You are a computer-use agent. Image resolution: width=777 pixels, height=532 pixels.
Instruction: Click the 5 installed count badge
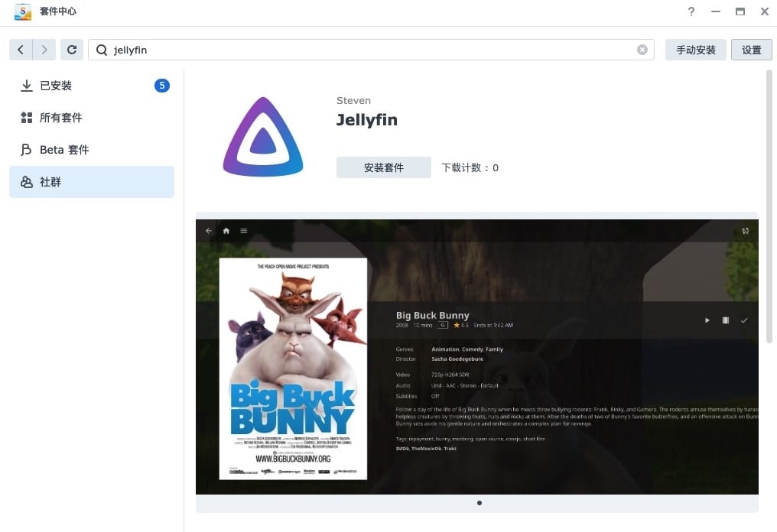pyautogui.click(x=162, y=86)
